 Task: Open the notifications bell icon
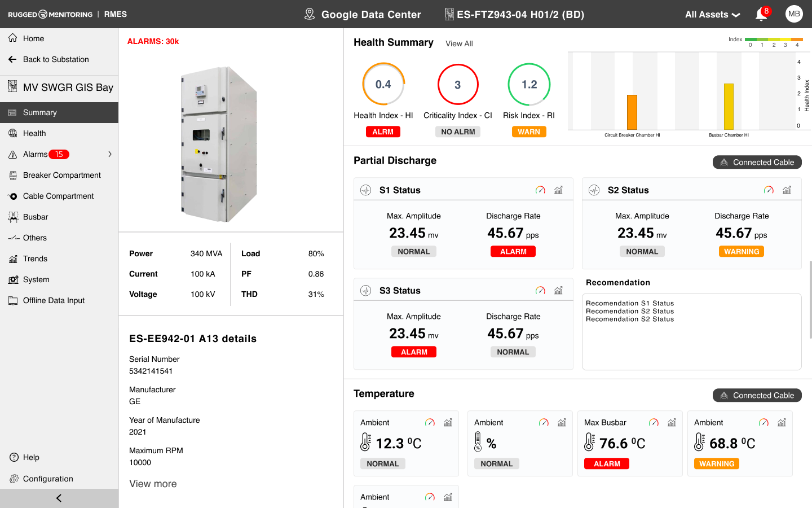click(x=761, y=15)
